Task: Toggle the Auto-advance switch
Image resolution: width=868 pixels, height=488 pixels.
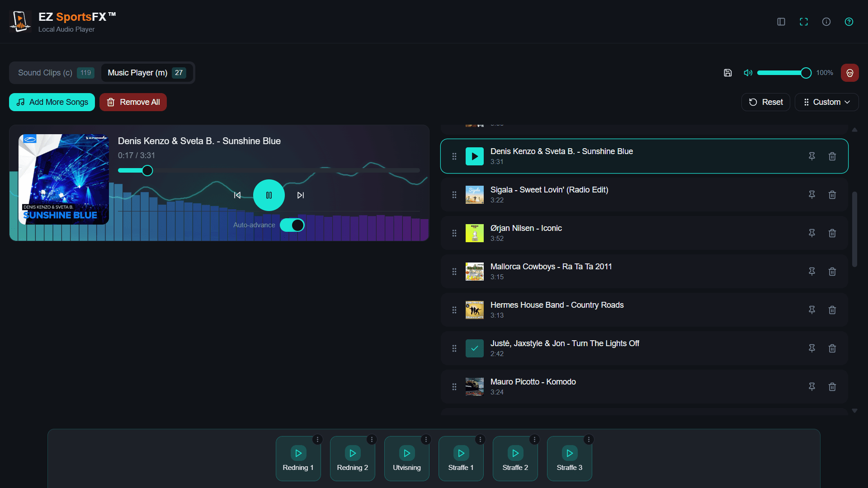Action: coord(292,225)
